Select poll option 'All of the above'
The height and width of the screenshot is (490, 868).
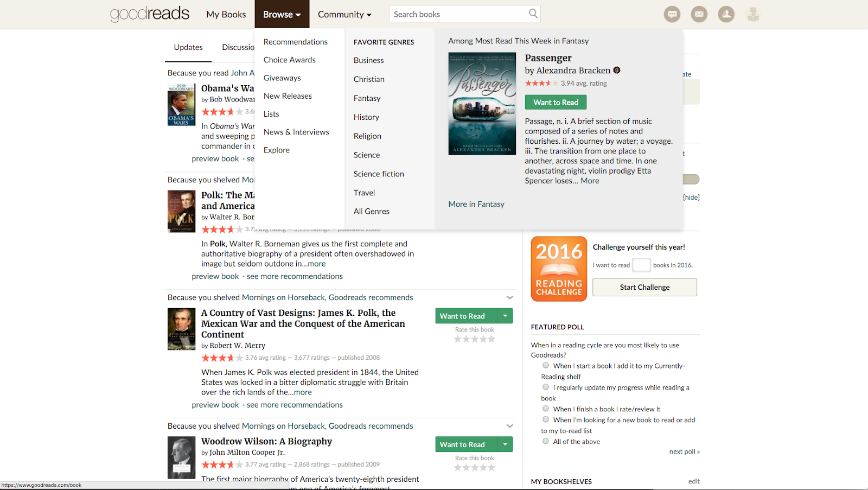click(546, 441)
